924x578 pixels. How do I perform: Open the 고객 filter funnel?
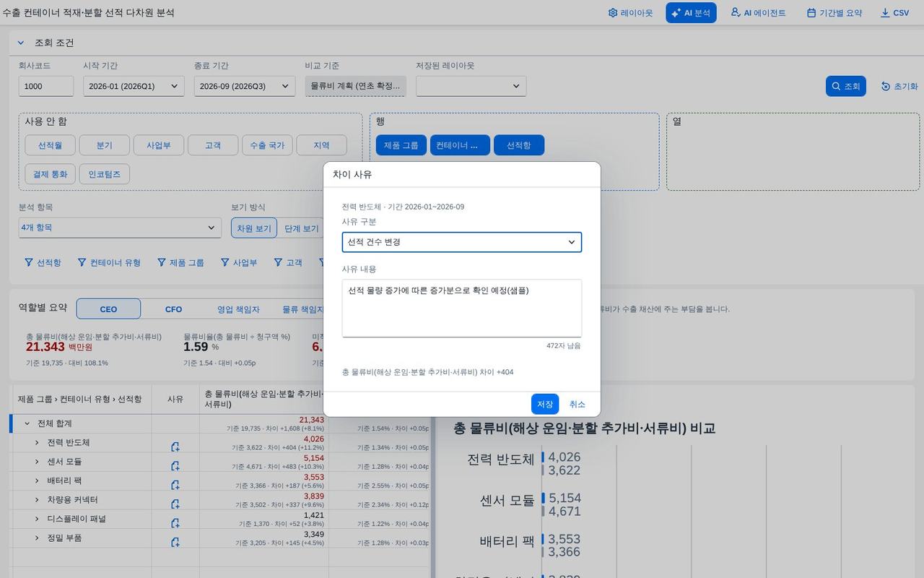287,262
